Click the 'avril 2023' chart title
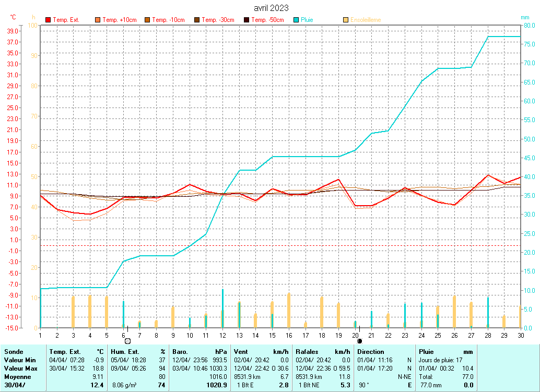The height and width of the screenshot is (392, 540). point(271,8)
